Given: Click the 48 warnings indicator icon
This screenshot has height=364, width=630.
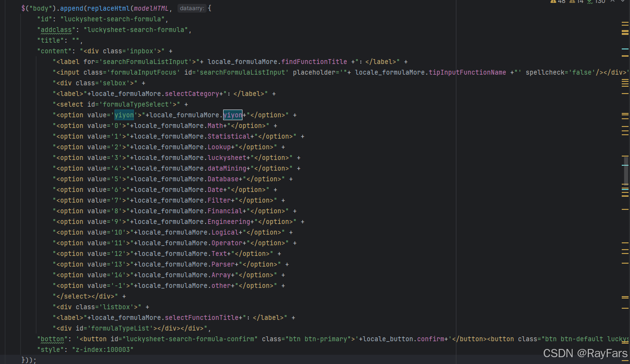Looking at the screenshot, I should pyautogui.click(x=553, y=2).
